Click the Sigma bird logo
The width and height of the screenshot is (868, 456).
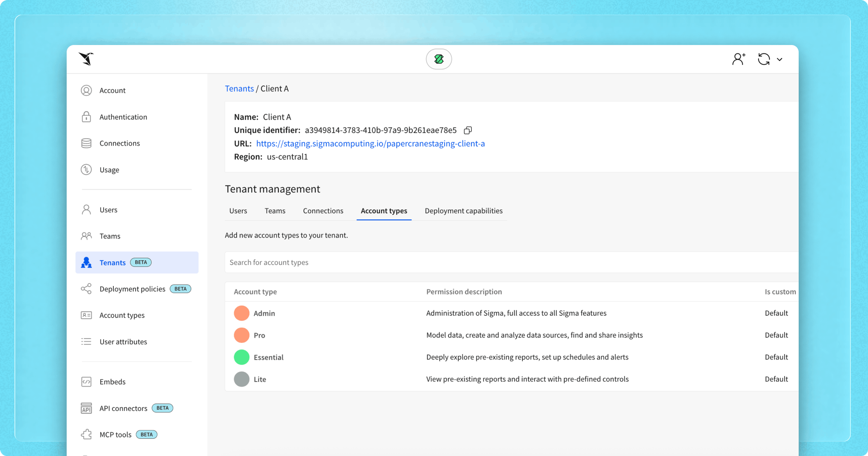pyautogui.click(x=86, y=59)
